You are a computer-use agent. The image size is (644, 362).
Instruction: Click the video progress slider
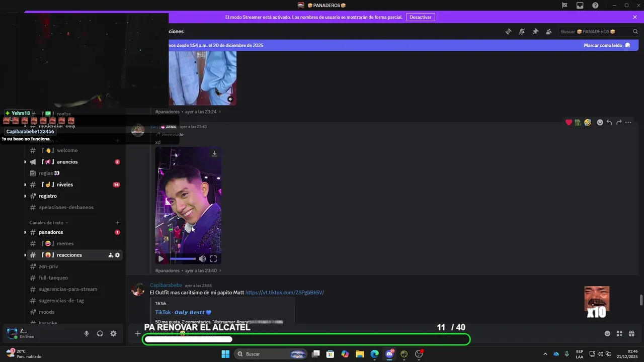point(183,259)
